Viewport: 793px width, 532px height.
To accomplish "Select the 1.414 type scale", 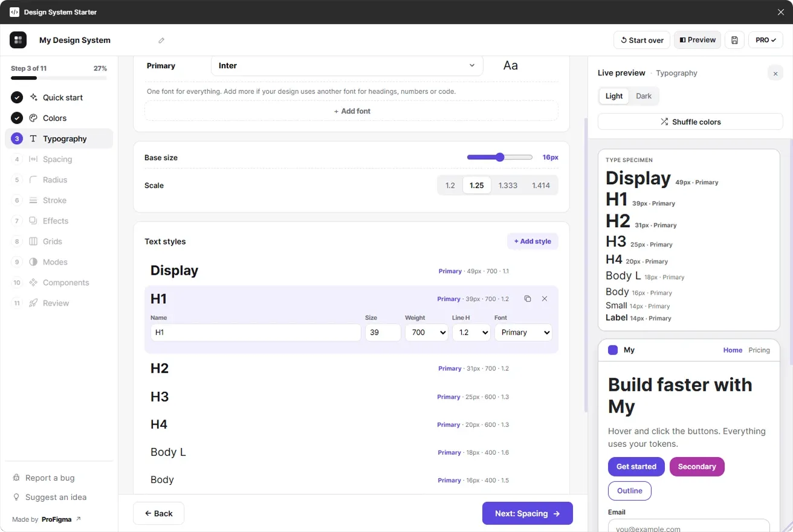I will pyautogui.click(x=541, y=185).
